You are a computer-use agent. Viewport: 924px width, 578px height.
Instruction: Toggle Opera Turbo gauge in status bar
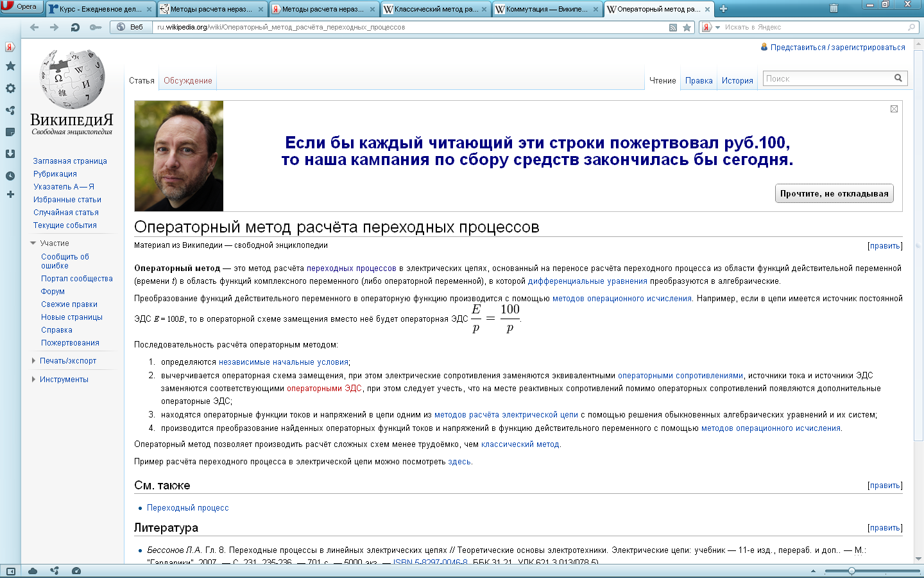coord(76,571)
